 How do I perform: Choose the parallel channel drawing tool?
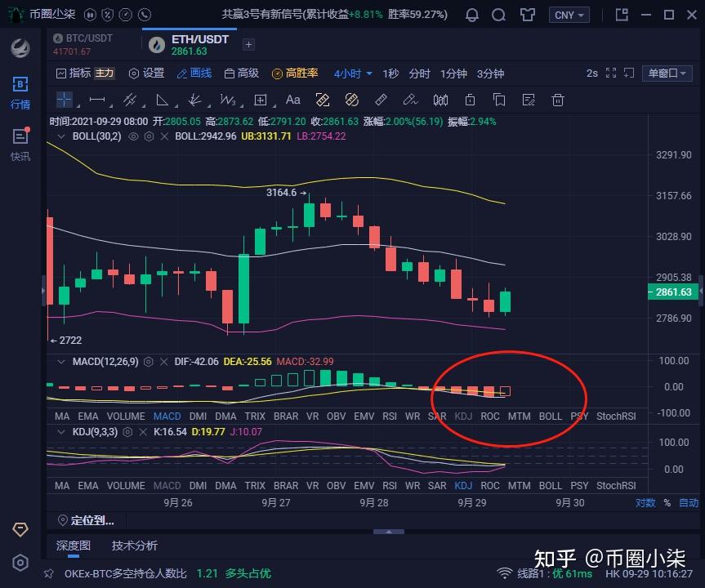[x=130, y=100]
